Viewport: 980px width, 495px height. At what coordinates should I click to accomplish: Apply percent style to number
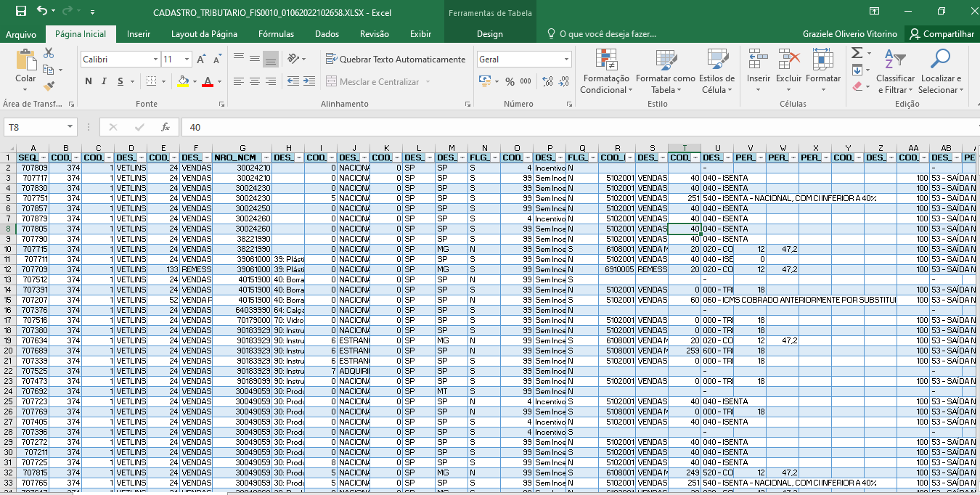click(x=510, y=81)
